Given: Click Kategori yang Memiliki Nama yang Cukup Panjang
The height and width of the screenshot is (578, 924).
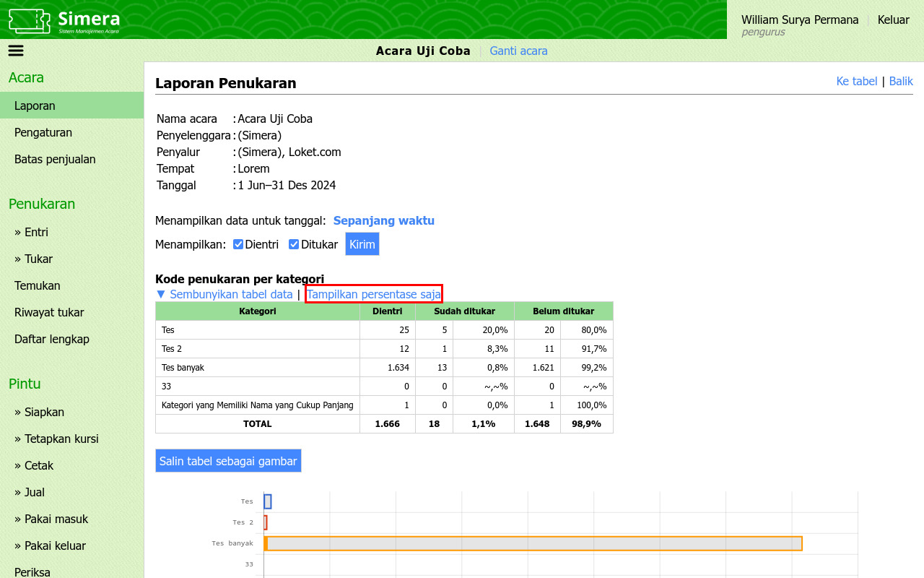Looking at the screenshot, I should pyautogui.click(x=258, y=405).
